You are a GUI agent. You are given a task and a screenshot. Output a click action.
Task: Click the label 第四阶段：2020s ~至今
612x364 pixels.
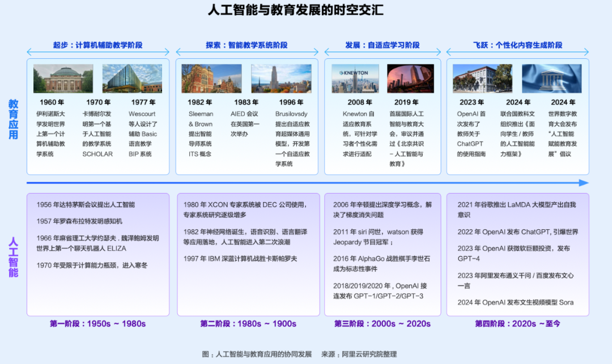coord(517,324)
